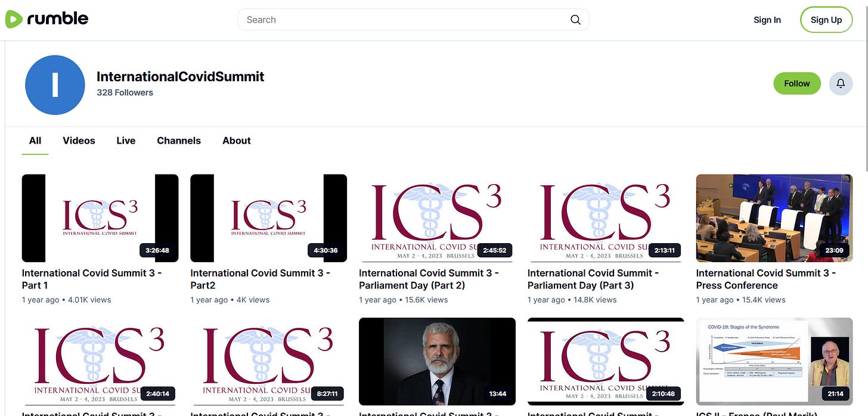Open title International Covid Summit 3 - Press Conference
The image size is (868, 416).
(x=766, y=279)
